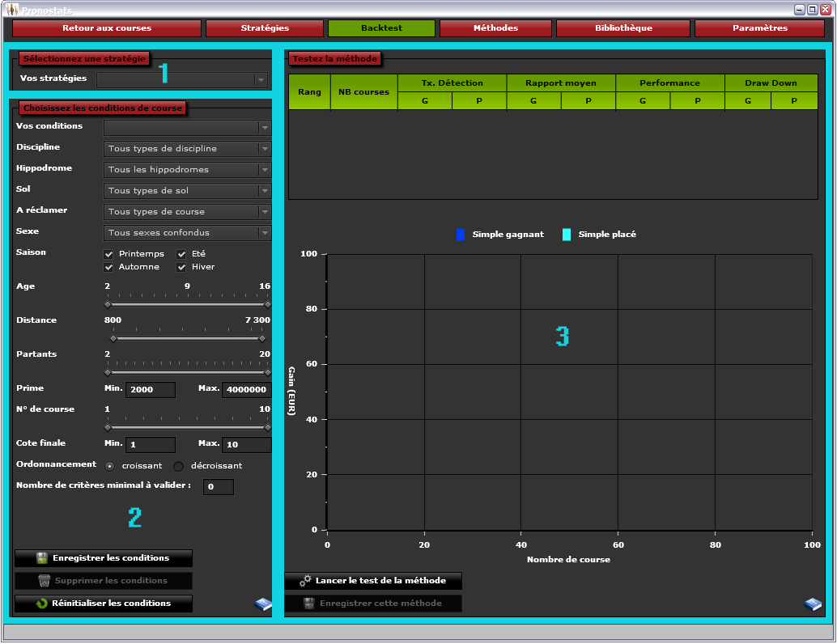Click the Rapport moyen column header
This screenshot has width=837, height=644.
[x=561, y=83]
